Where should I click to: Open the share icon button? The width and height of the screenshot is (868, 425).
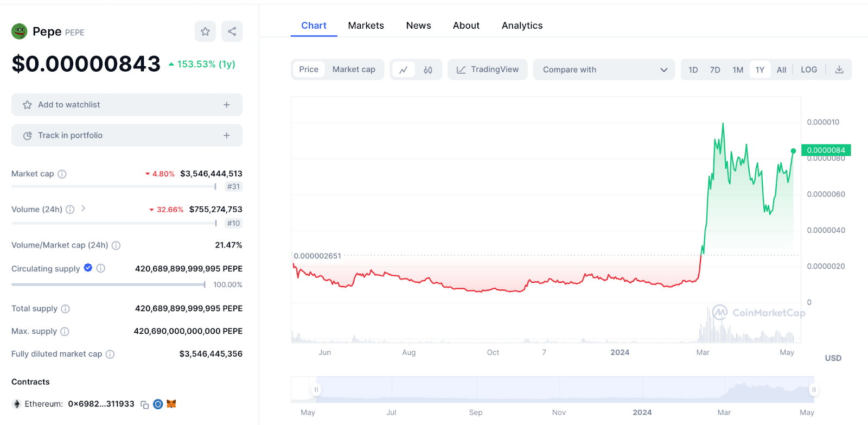[232, 31]
